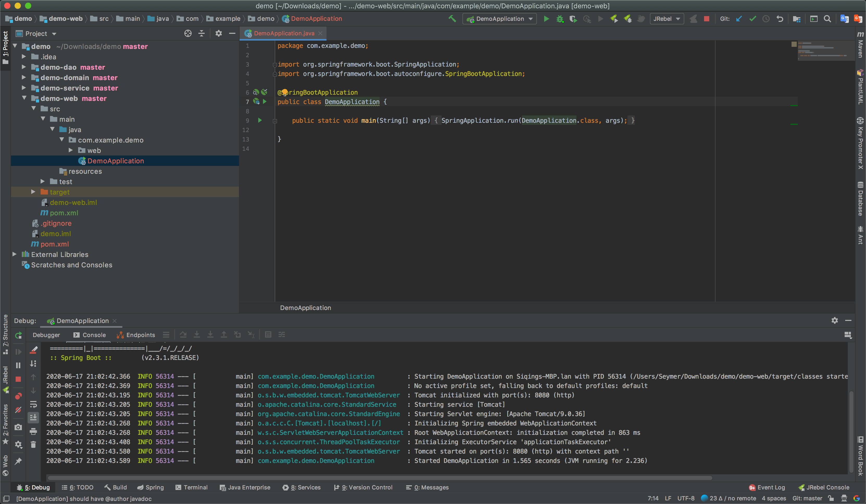Rerun DemoApplication in debug panel
Viewport: 866px width, 504px height.
click(18, 335)
